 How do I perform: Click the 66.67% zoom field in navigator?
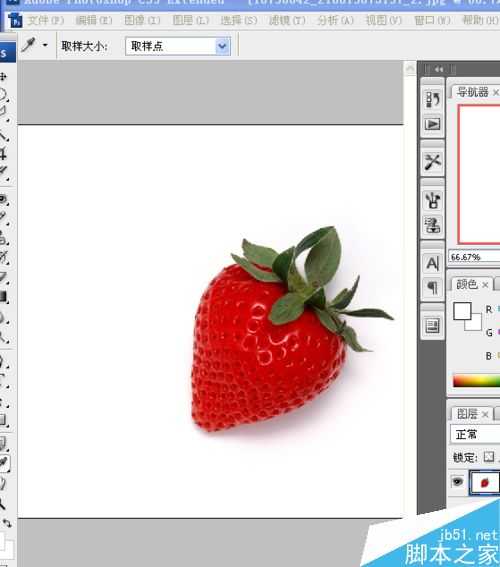point(474,257)
